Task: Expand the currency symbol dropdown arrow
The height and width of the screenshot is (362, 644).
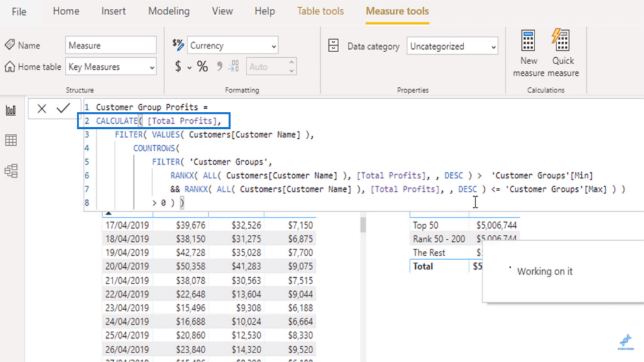Action: tap(189, 68)
